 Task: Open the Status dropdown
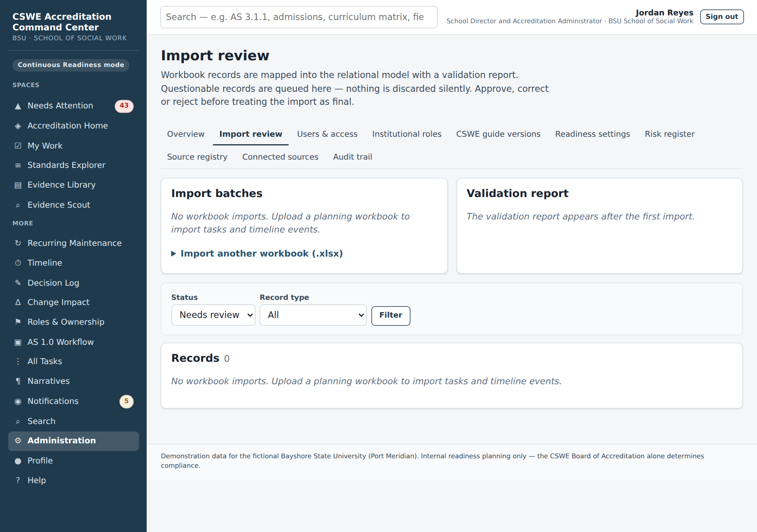click(x=213, y=315)
